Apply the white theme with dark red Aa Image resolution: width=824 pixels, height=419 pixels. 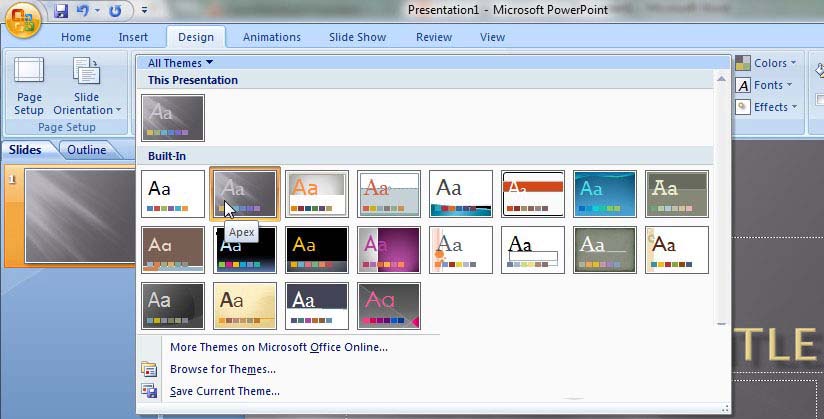click(677, 250)
